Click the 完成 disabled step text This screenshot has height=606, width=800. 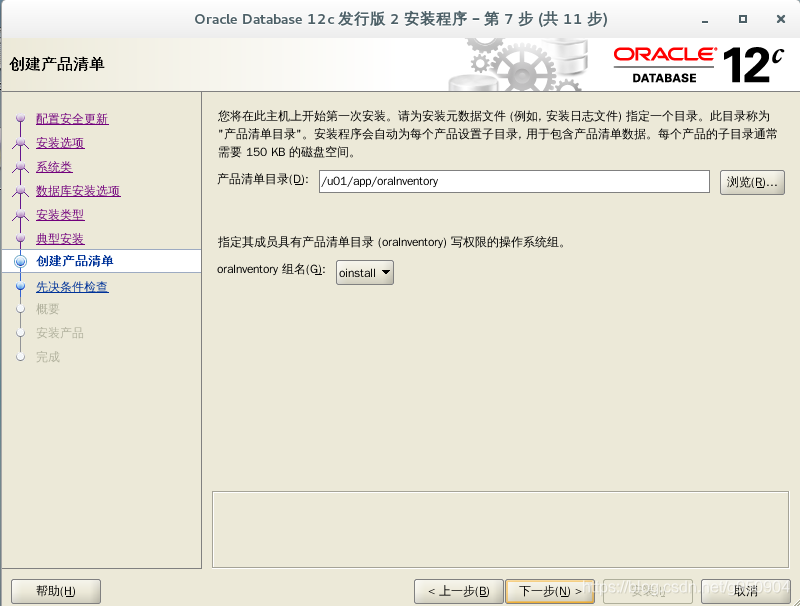[x=47, y=357]
